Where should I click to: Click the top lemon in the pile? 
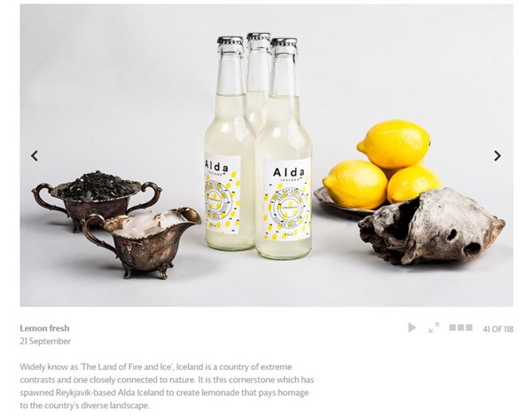click(x=394, y=144)
